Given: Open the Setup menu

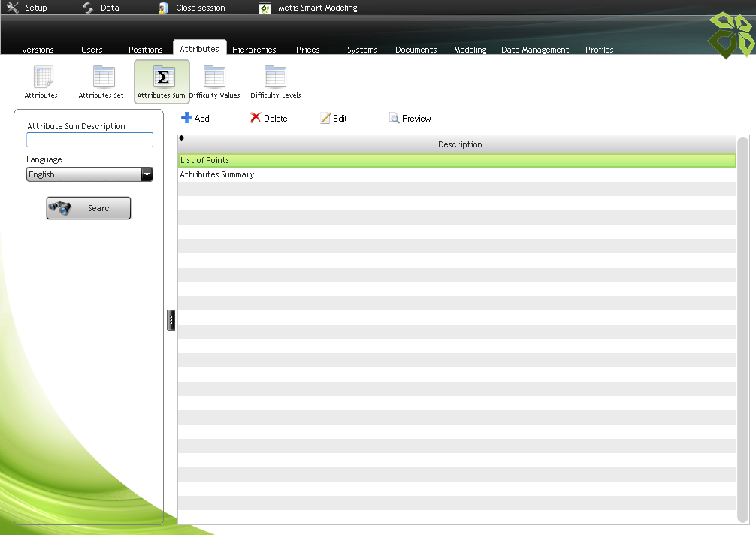Looking at the screenshot, I should click(27, 8).
